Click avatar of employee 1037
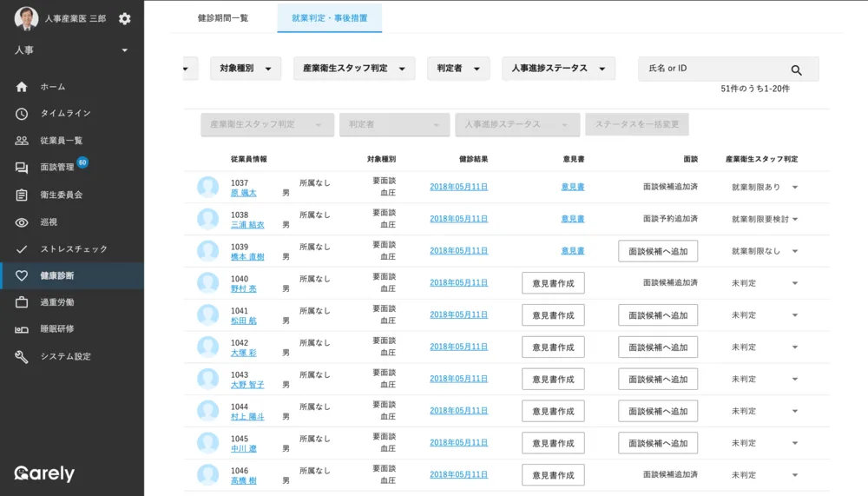Screen dimensions: 868x496 tap(208, 187)
